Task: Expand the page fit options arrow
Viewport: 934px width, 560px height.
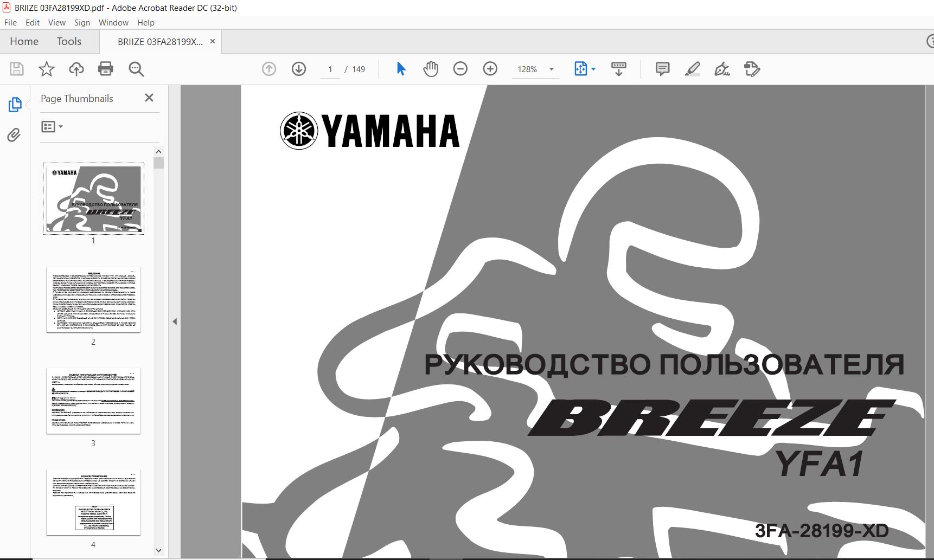Action: [593, 69]
